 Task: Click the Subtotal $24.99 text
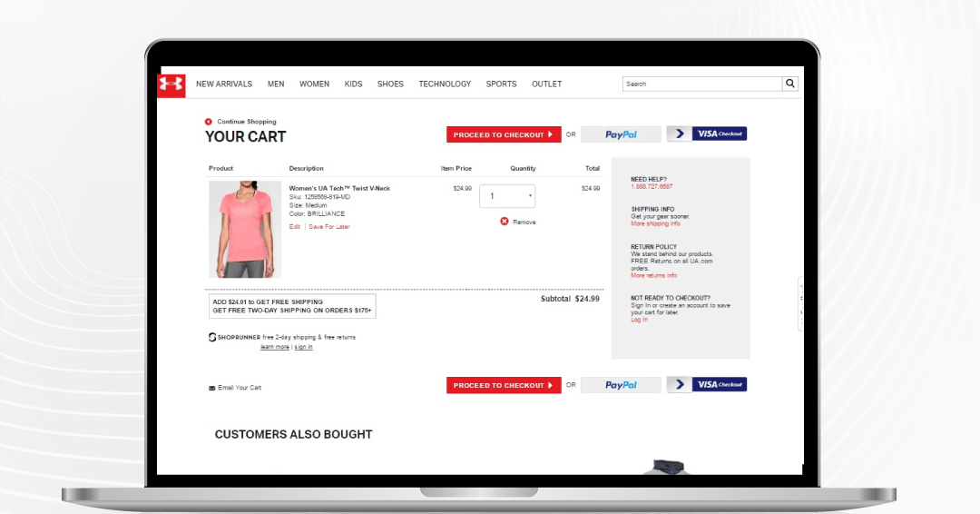click(x=570, y=299)
